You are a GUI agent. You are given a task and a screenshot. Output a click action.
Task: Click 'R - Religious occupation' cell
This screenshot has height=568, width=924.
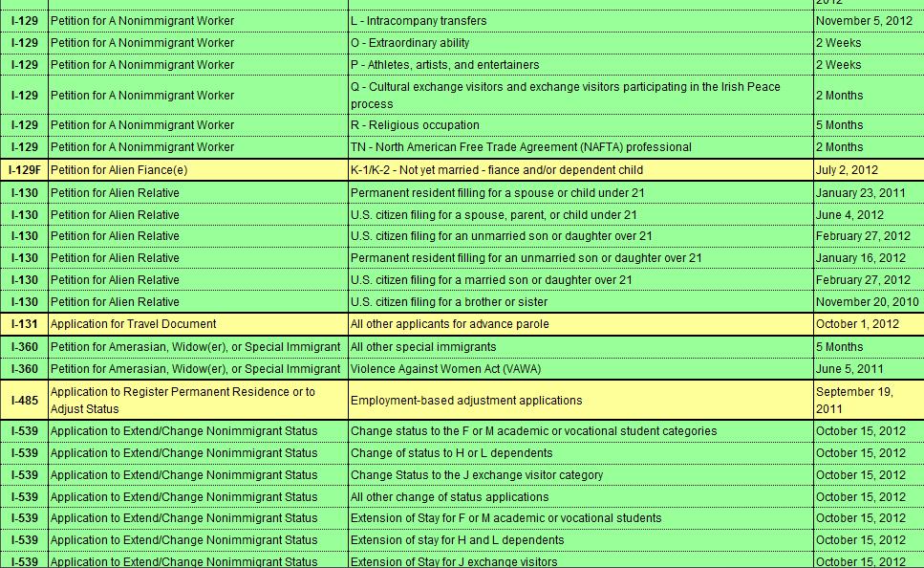click(580, 125)
